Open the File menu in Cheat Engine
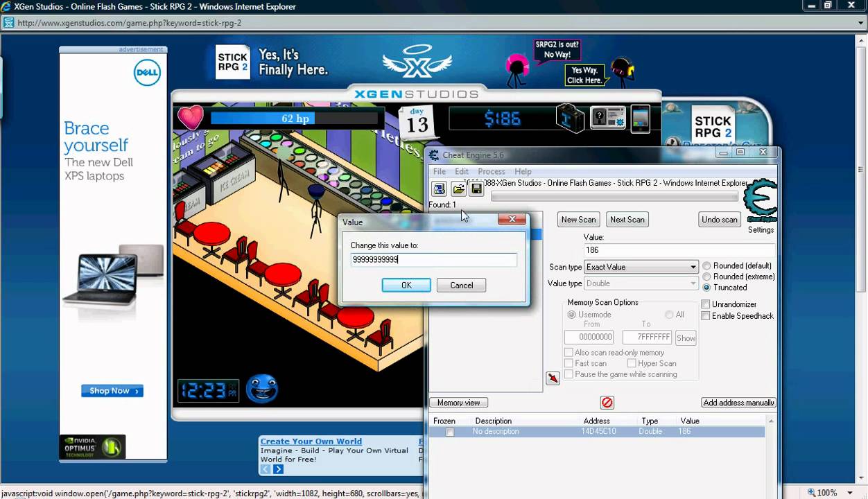 440,171
